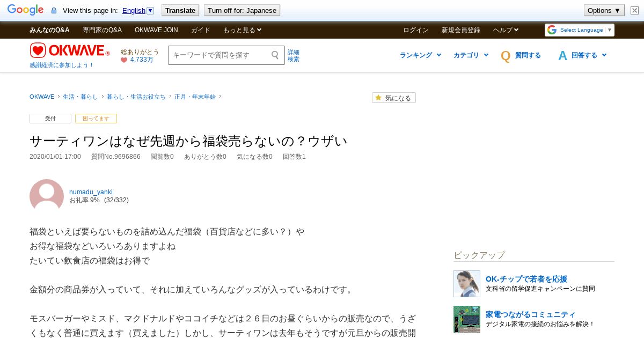Expand the 回答する dropdown
644x338 pixels.
point(589,55)
